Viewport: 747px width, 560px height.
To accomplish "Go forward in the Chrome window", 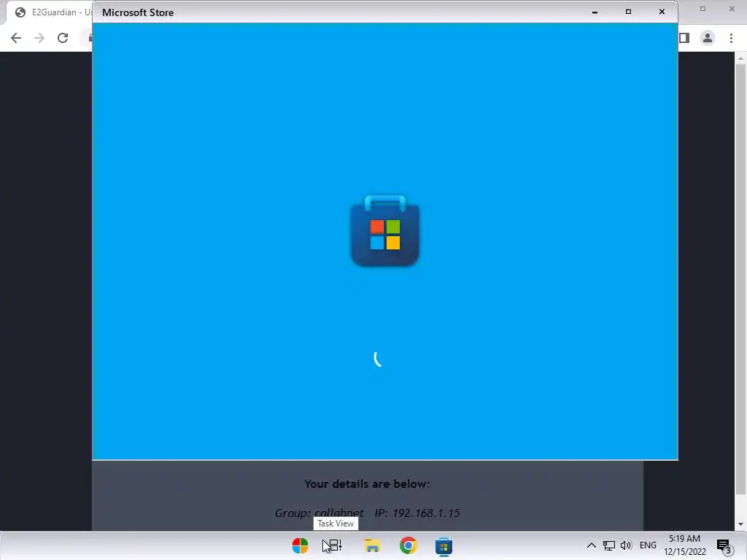I will tap(39, 38).
